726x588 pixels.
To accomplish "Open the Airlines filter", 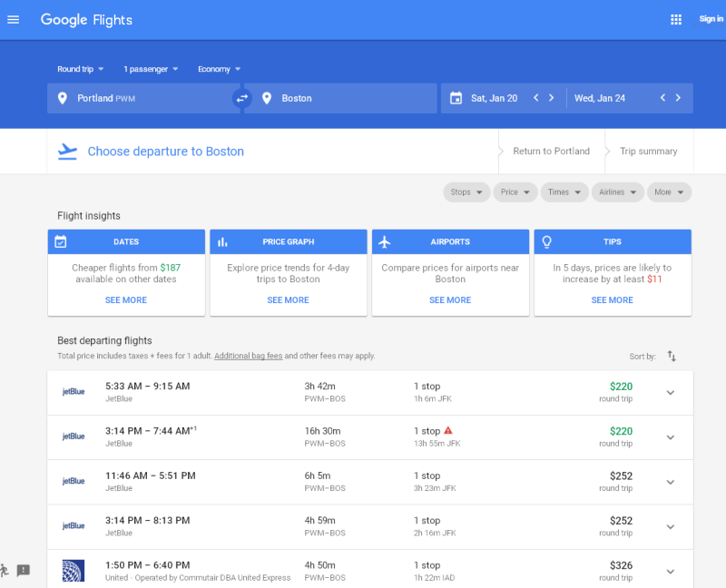I will 618,192.
